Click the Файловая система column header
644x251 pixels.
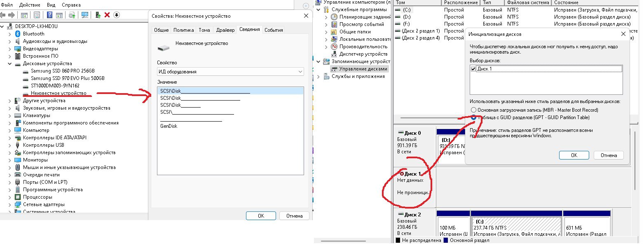[x=529, y=2]
